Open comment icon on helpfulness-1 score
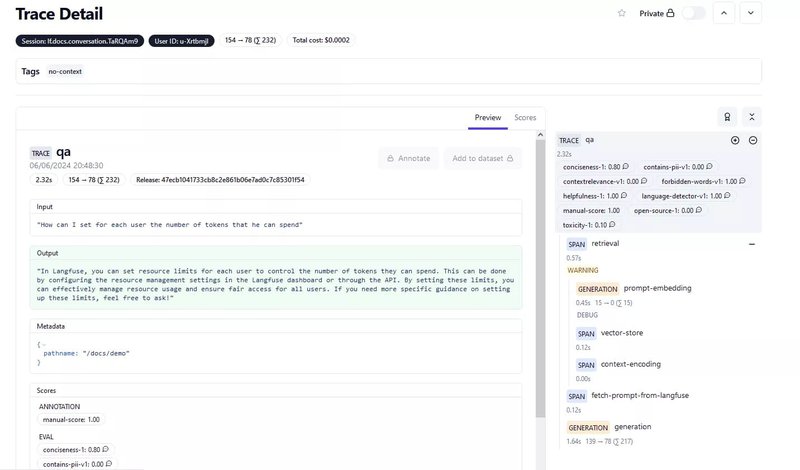Screen dimensions: 800x470 pos(623,195)
